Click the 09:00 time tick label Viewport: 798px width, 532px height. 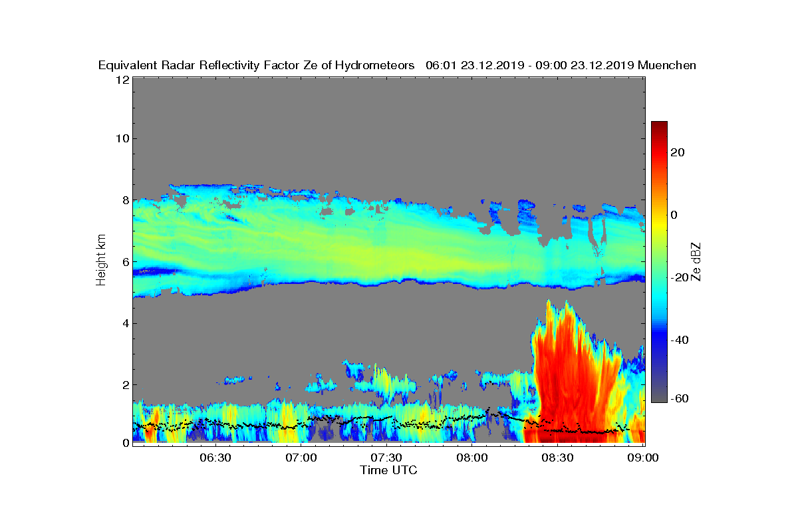click(644, 458)
